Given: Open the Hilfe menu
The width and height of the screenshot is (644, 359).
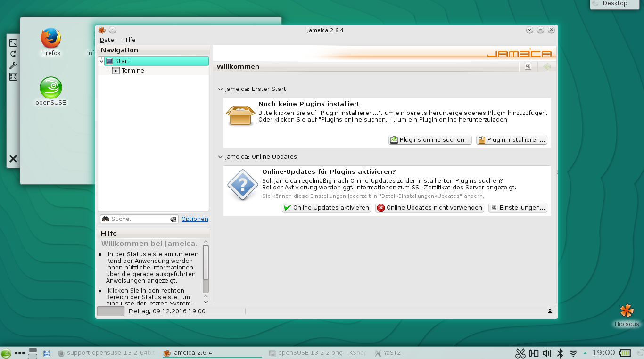Looking at the screenshot, I should (x=129, y=40).
